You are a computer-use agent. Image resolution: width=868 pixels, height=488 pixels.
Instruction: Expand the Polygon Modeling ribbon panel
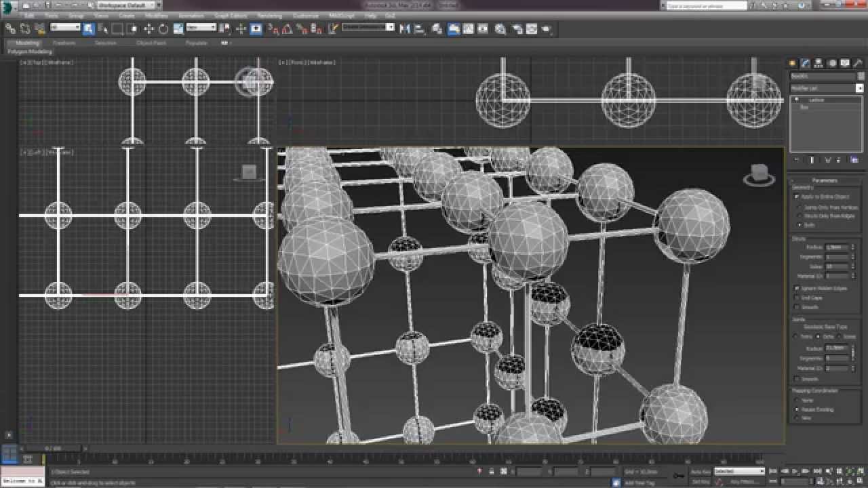[x=30, y=52]
